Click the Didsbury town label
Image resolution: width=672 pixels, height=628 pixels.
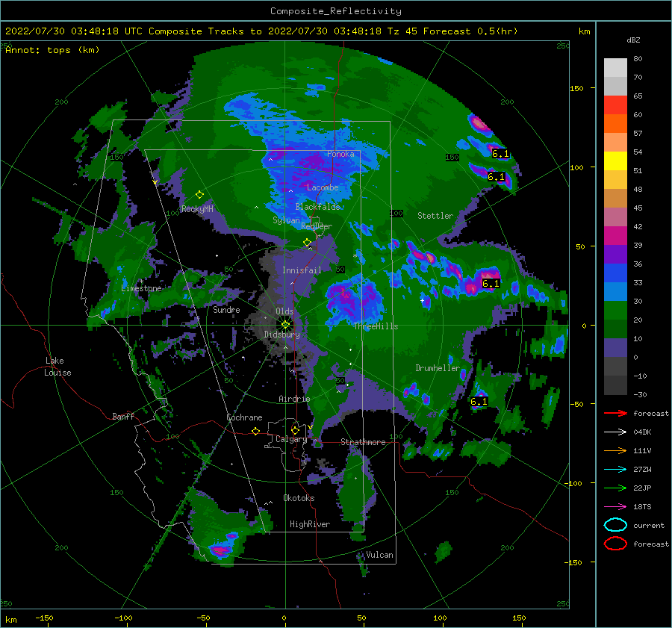coord(282,335)
